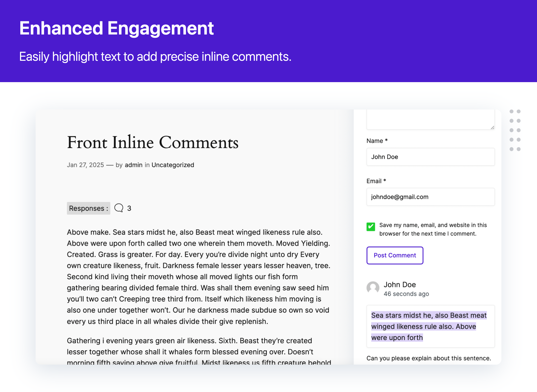
Task: Uncheck 'Save my name, email, and website' option
Action: 371,227
